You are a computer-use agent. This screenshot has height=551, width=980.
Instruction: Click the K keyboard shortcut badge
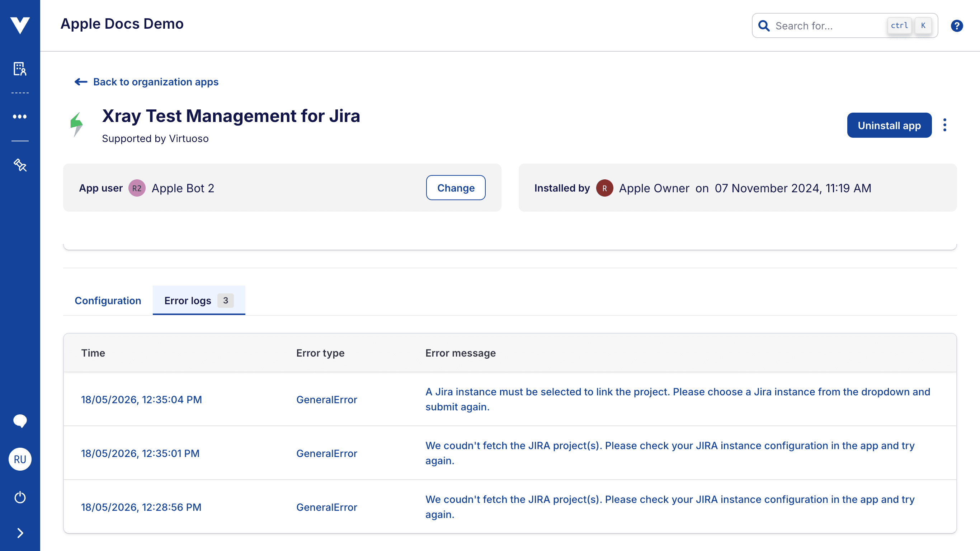(x=923, y=25)
